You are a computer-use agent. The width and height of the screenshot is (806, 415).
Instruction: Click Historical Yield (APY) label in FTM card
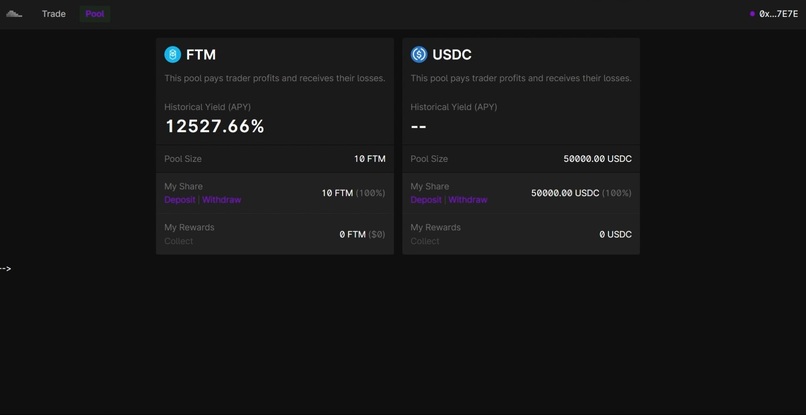(x=208, y=107)
